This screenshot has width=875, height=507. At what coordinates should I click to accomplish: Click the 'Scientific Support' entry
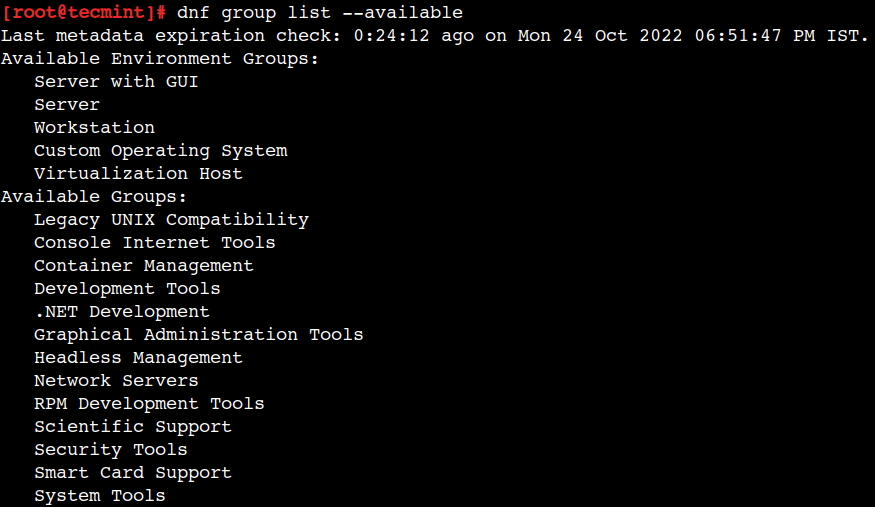click(x=133, y=427)
